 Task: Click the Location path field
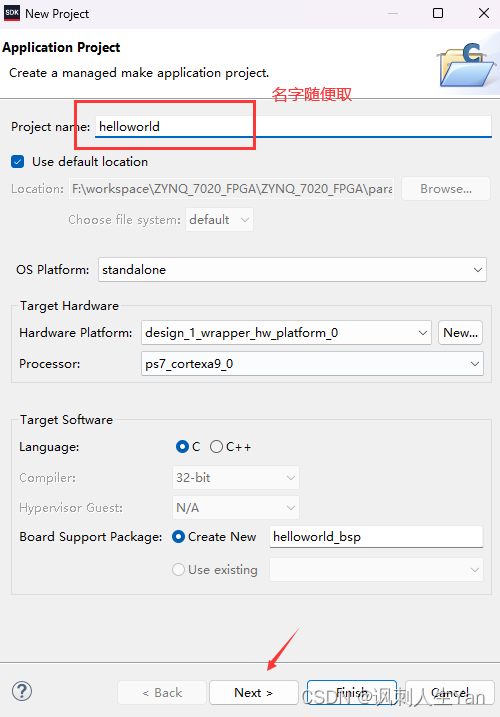[x=231, y=188]
